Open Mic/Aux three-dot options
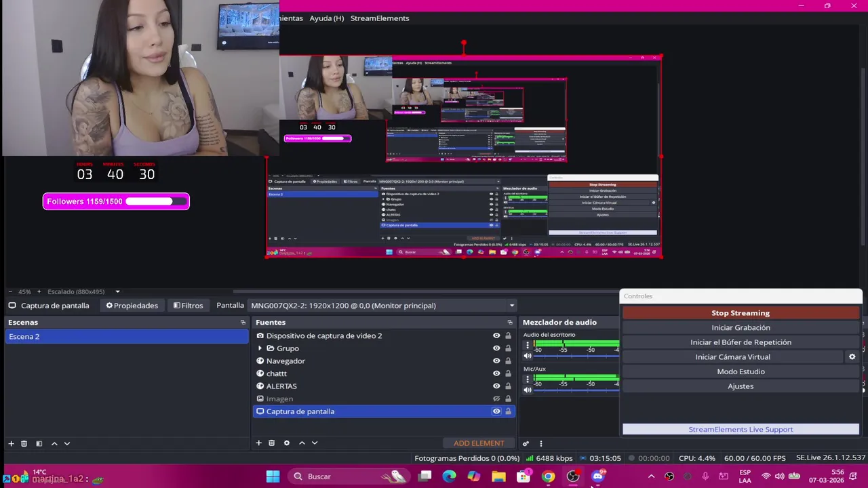868x488 pixels. point(528,380)
